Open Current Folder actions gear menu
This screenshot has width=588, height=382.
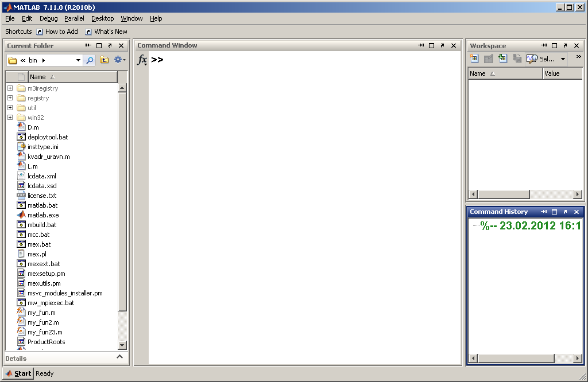[x=119, y=60]
